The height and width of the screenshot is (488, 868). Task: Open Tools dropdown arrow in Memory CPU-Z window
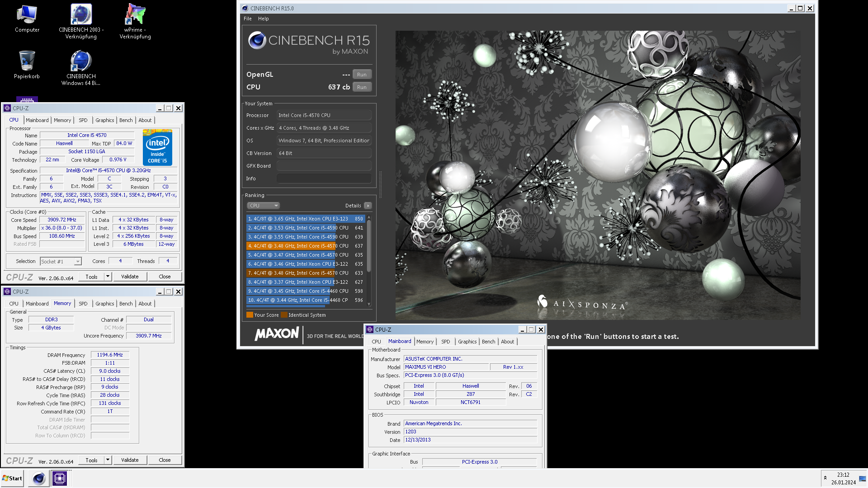(108, 460)
